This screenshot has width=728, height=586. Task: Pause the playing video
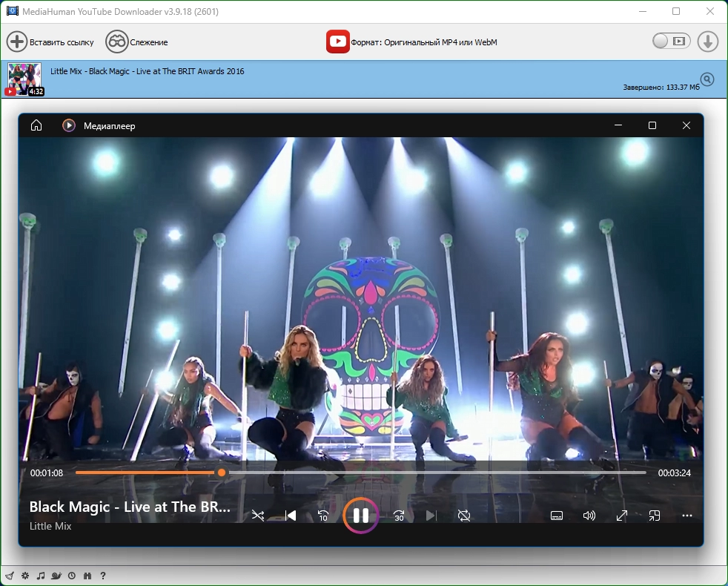point(361,516)
